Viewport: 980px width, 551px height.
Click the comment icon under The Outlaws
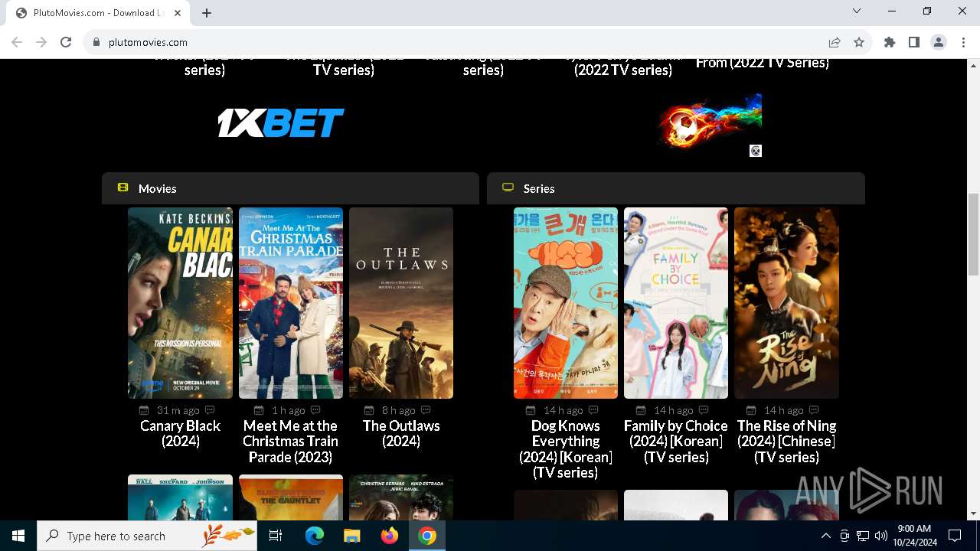426,410
